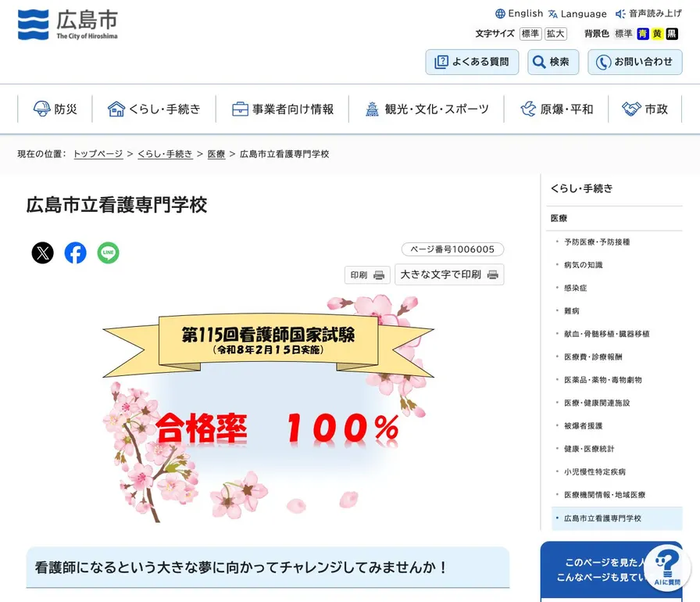This screenshot has width=700, height=602.
Task: Open 医療機関情報・地域医療 in the sidebar
Action: [605, 495]
